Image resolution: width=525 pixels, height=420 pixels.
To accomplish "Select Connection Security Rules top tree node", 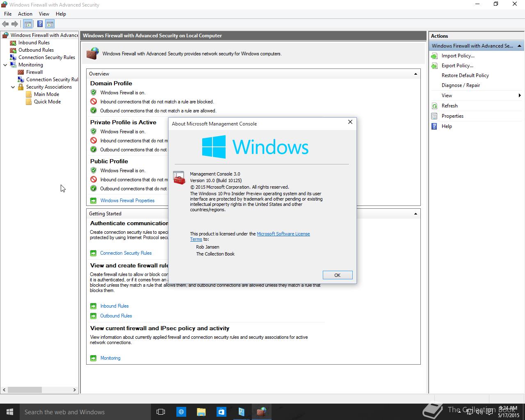I will (47, 57).
